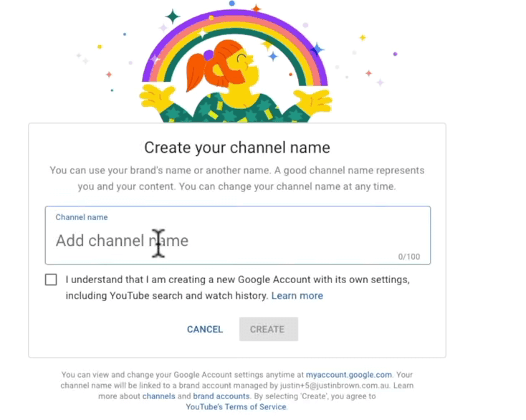This screenshot has width=526, height=420.
Task: Click the 'Create your channel name' heading
Action: coord(237,148)
